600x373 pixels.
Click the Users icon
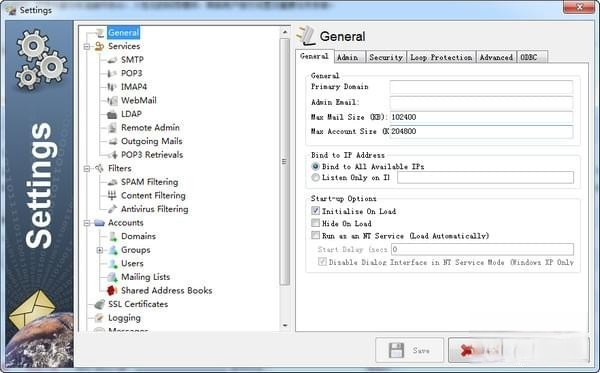pos(113,264)
